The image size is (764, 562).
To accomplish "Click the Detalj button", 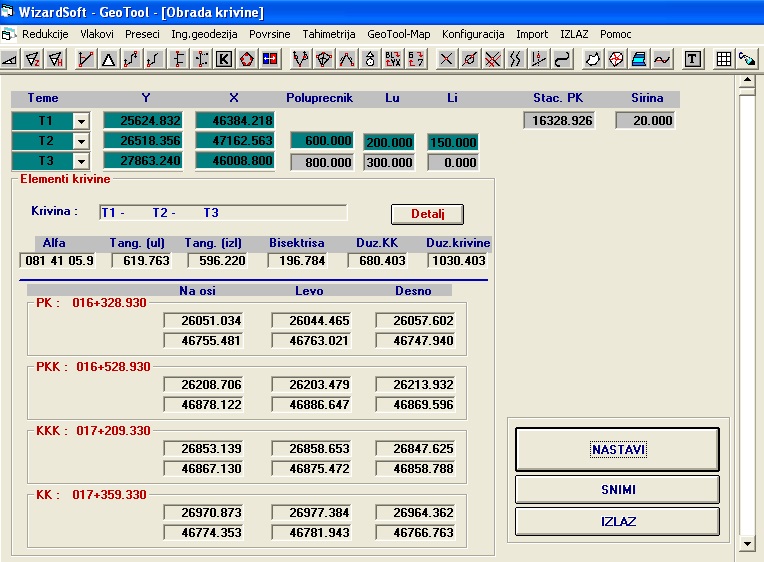I will [427, 214].
